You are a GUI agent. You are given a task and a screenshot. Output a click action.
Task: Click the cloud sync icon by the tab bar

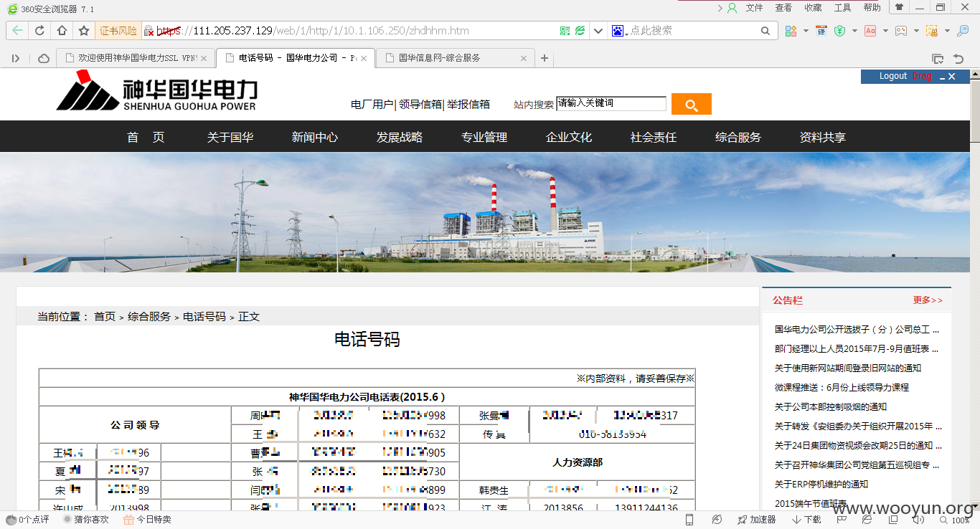coord(44,58)
